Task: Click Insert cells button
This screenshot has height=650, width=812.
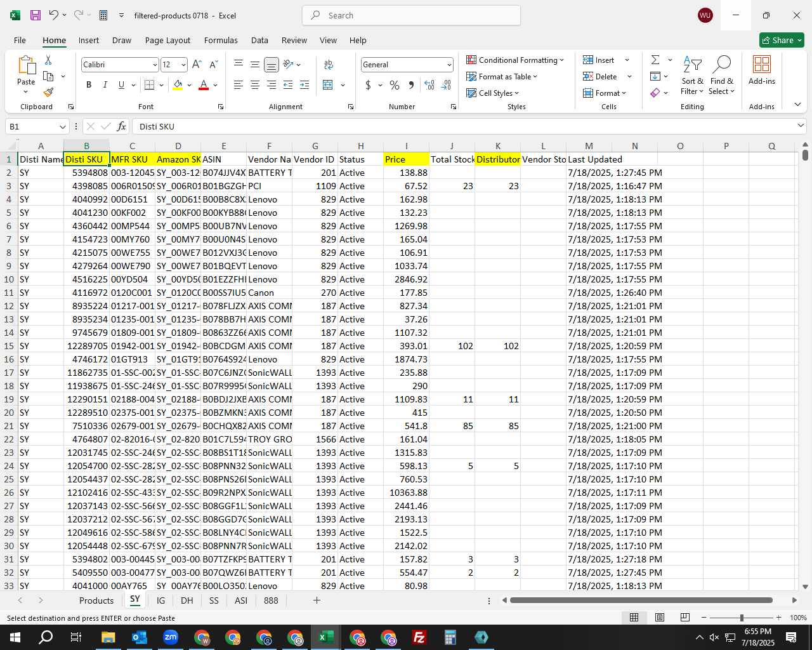Action: 599,60
